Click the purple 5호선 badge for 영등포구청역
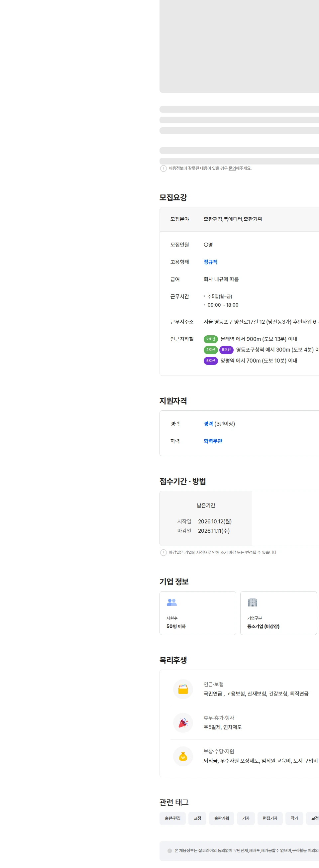This screenshot has height=868, width=319. click(226, 350)
